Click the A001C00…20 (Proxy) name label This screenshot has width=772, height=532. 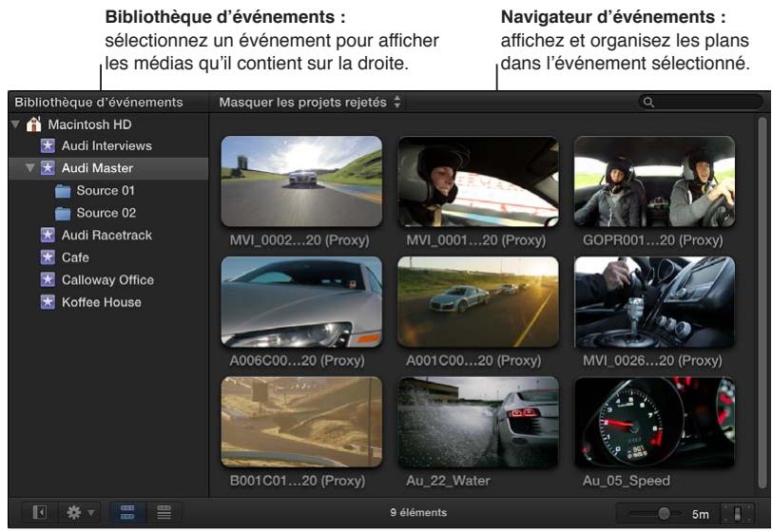click(473, 361)
